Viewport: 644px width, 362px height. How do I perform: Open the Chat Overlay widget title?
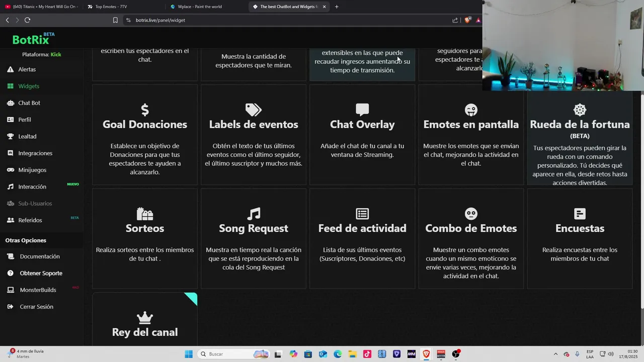(362, 124)
